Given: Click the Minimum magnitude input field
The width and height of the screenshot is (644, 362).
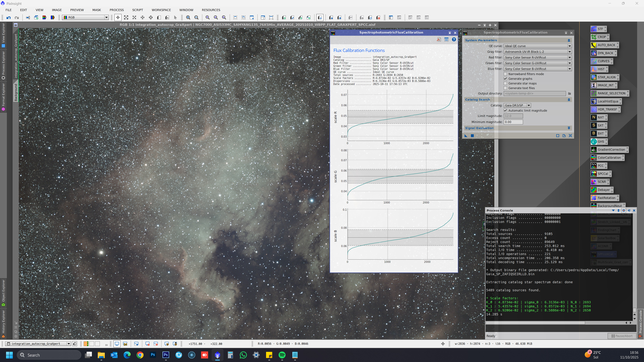Looking at the screenshot, I should (x=513, y=122).
